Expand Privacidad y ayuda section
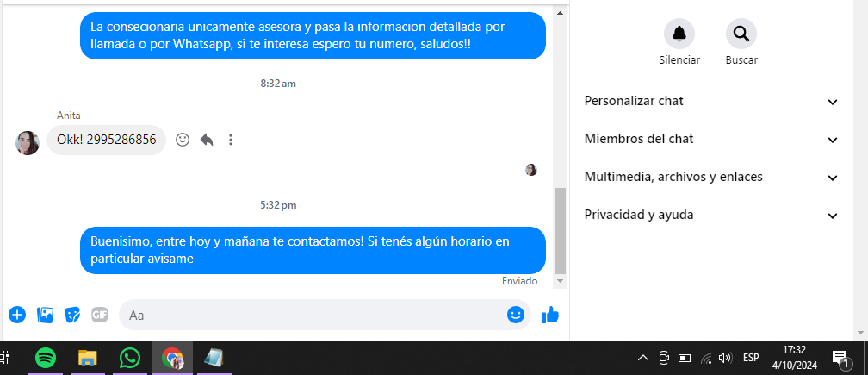 [x=711, y=215]
